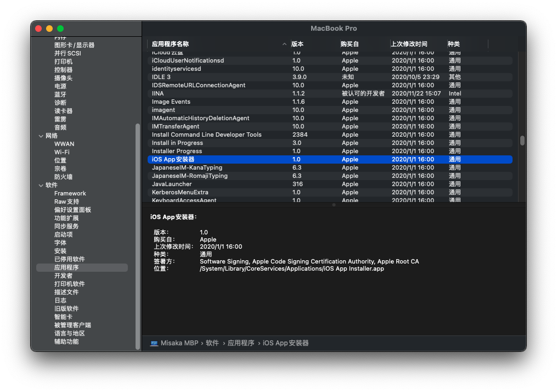Image resolution: width=557 pixels, height=392 pixels.
Task: Select the IINA application row
Action: (330, 93)
